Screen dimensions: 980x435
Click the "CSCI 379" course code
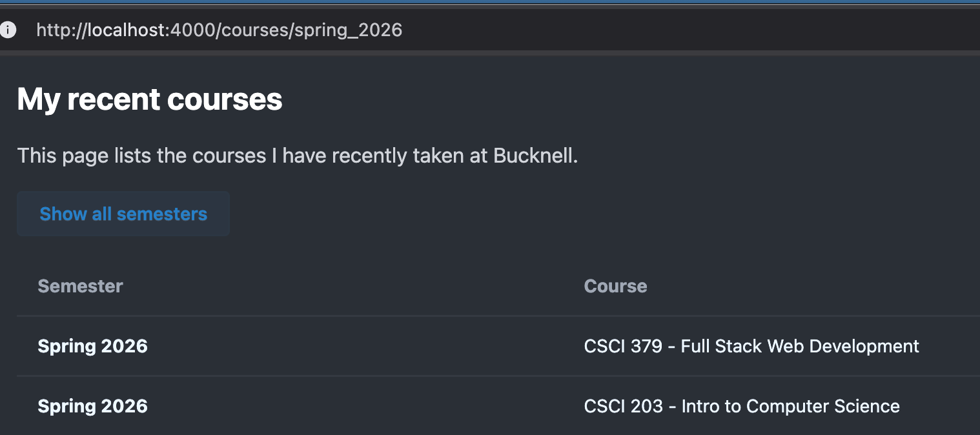click(623, 347)
